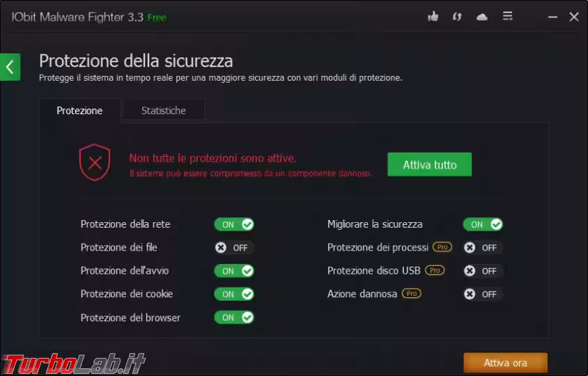Click the thumbs-up like icon
The height and width of the screenshot is (376, 588).
pos(433,17)
